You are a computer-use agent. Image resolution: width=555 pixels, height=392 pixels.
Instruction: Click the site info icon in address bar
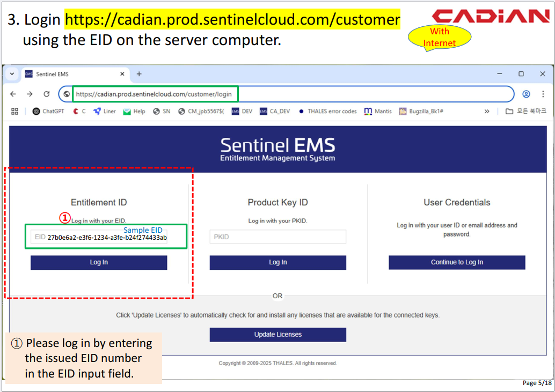click(67, 94)
